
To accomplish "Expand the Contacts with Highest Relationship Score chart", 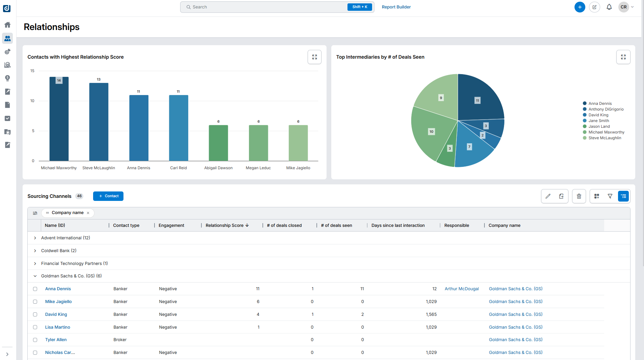I will pyautogui.click(x=314, y=57).
